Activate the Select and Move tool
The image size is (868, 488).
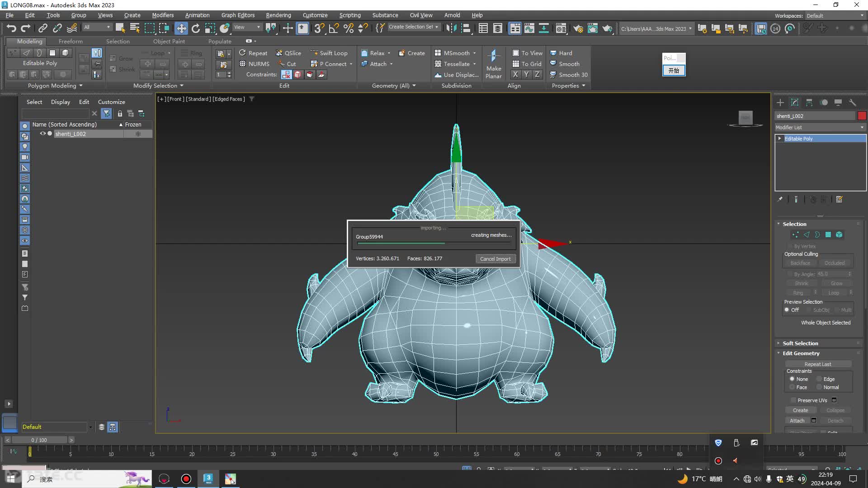click(x=181, y=28)
